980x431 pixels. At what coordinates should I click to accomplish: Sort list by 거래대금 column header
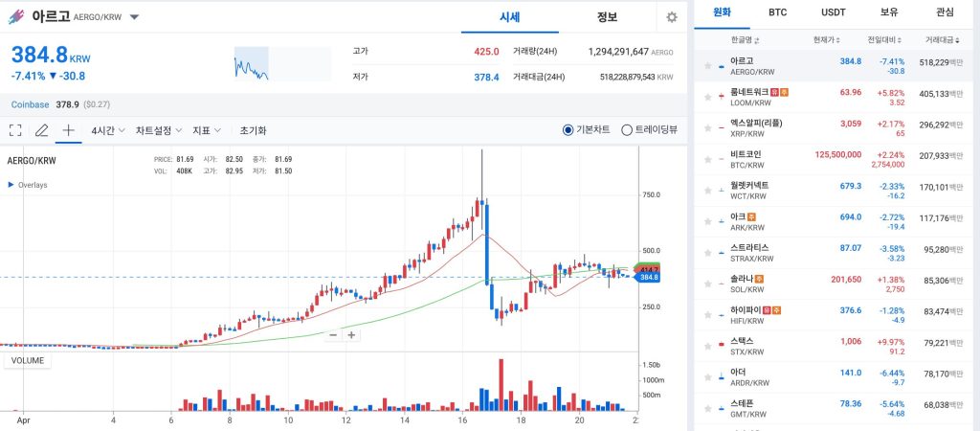click(x=943, y=40)
